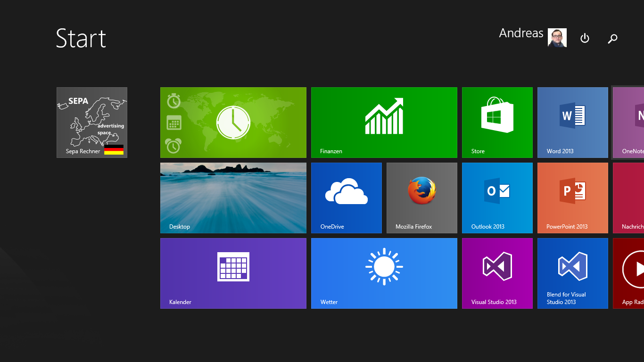Image resolution: width=644 pixels, height=362 pixels.
Task: Launch Blend for Visual Studio 2013
Action: (573, 273)
